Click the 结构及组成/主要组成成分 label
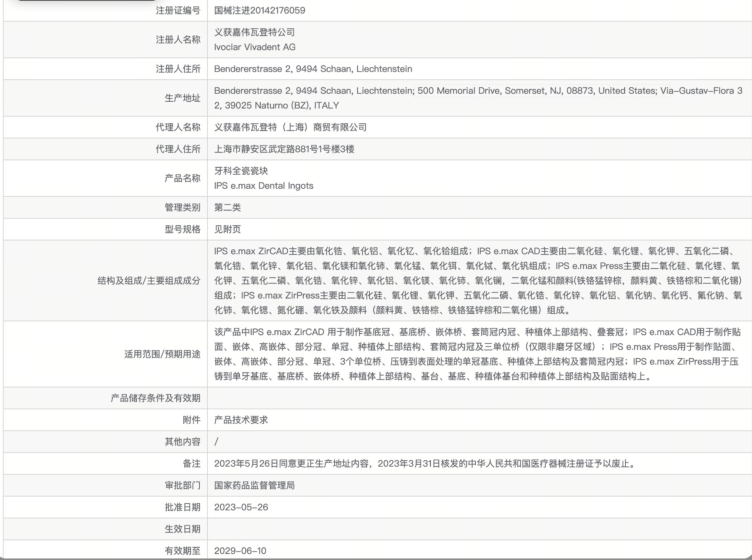This screenshot has height=560, width=752. [149, 280]
